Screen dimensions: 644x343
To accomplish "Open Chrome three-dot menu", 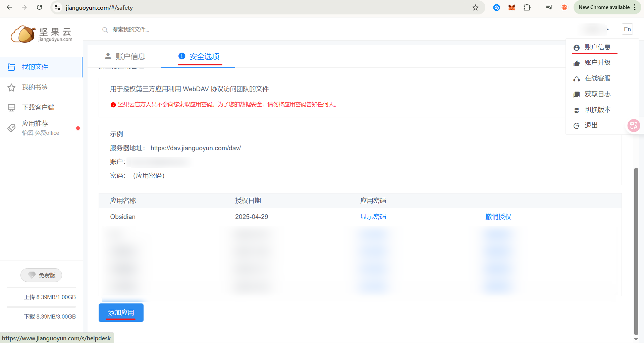I will tap(635, 7).
